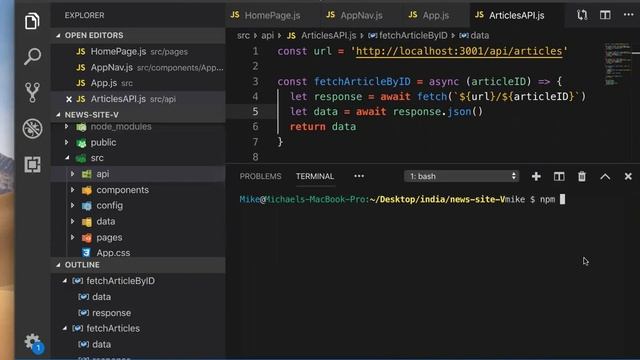The height and width of the screenshot is (360, 640).
Task: Show more panel tabs with ellipsis
Action: coord(359,176)
